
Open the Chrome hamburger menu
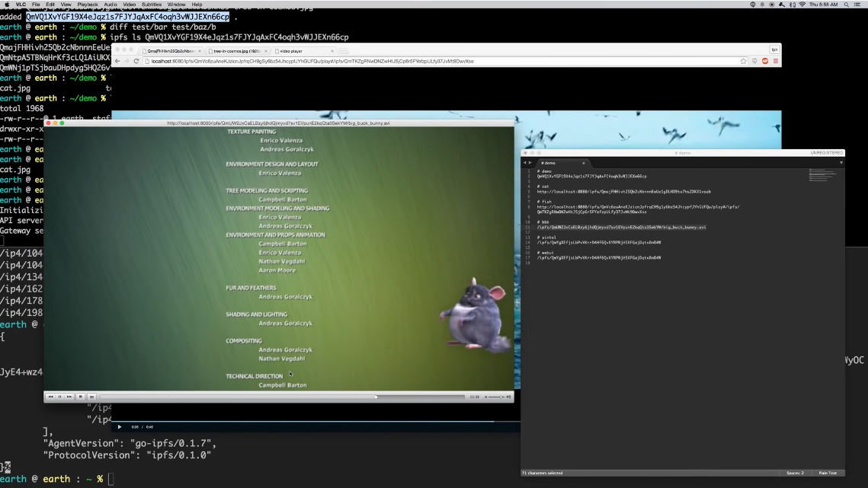tap(775, 61)
